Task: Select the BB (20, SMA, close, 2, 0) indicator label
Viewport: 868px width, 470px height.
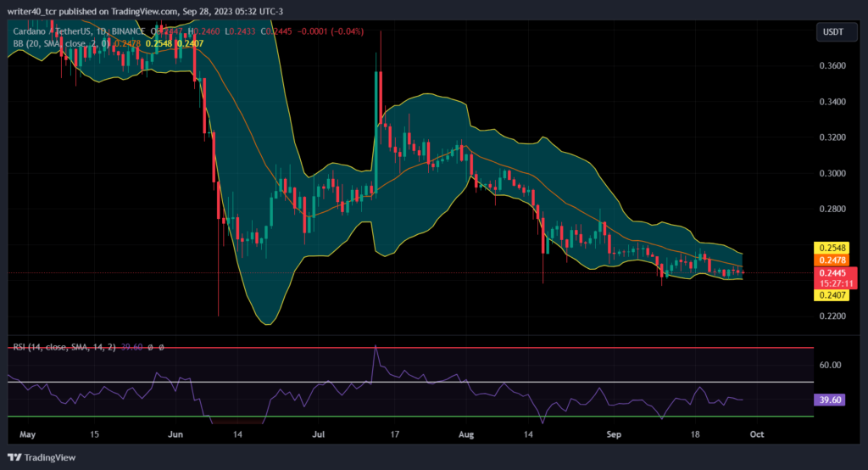Action: (x=61, y=43)
